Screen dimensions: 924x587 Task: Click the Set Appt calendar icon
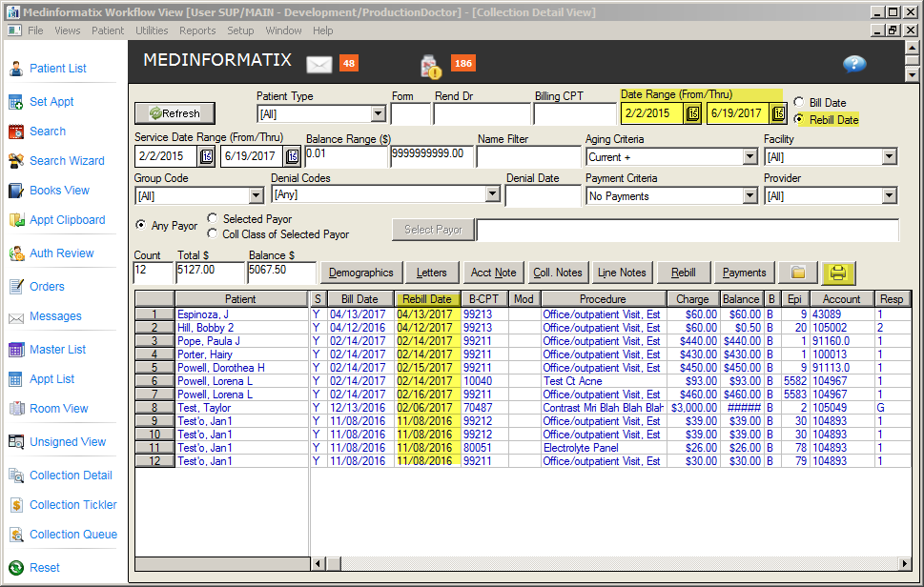point(16,102)
